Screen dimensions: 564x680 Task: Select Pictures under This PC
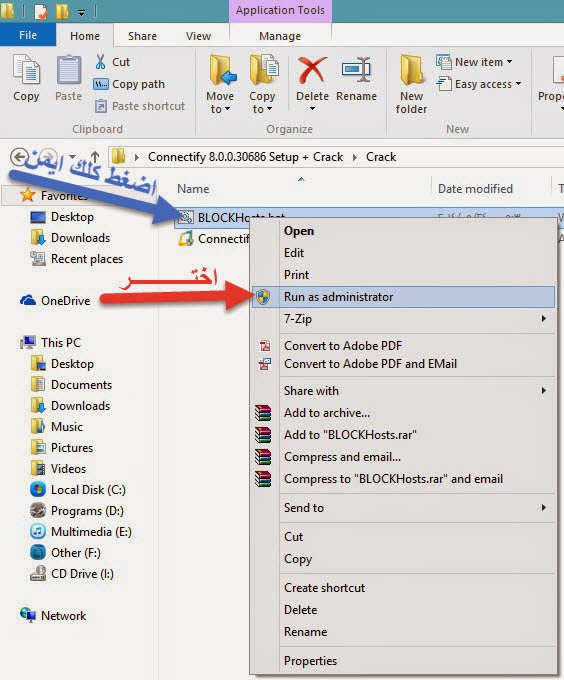(72, 448)
